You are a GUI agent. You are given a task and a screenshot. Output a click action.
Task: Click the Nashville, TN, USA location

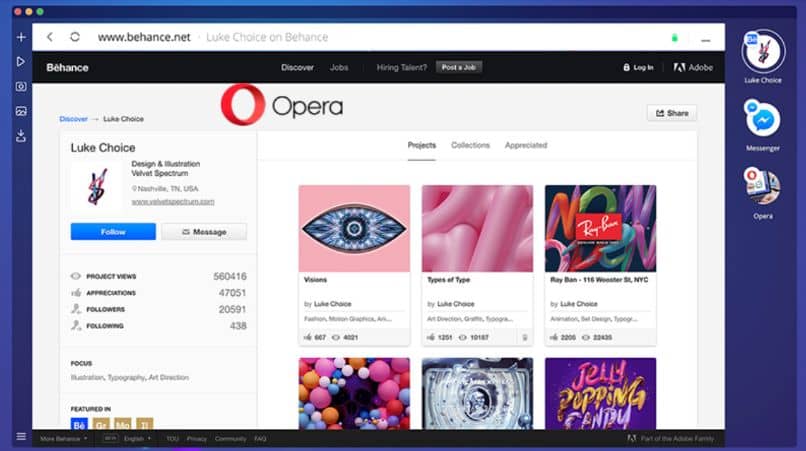[165, 189]
